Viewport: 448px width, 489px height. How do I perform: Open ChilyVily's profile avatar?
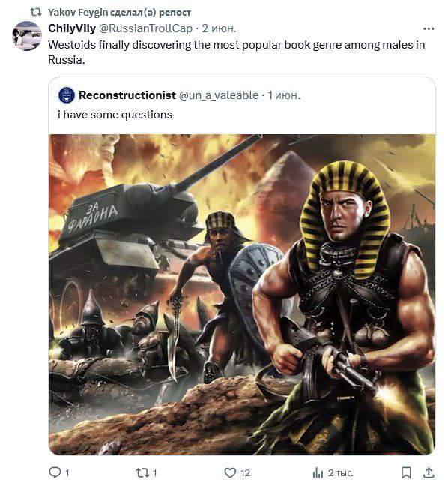(27, 36)
